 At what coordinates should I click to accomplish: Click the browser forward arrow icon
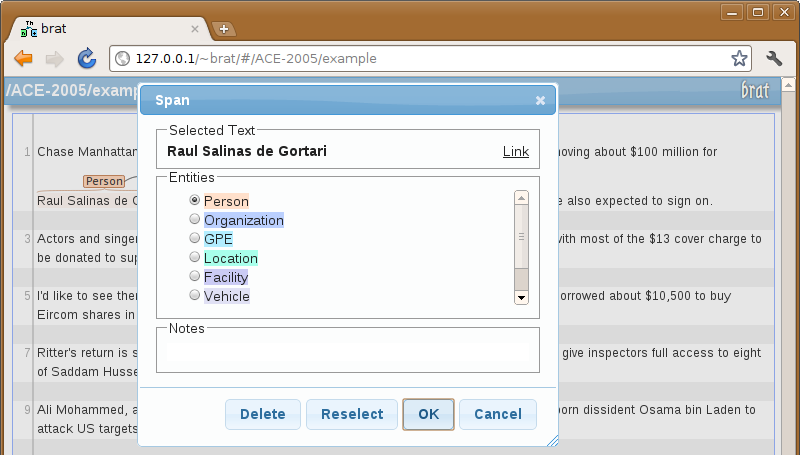(x=55, y=59)
